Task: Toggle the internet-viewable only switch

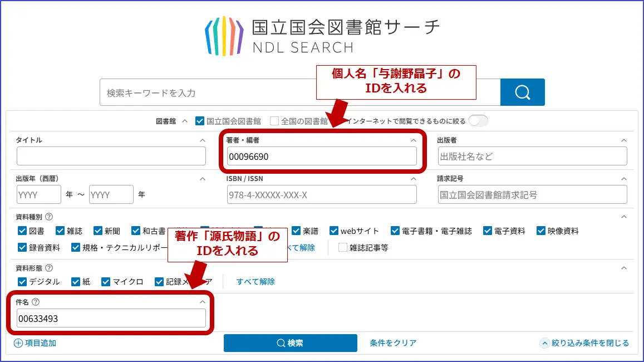Action: [478, 121]
